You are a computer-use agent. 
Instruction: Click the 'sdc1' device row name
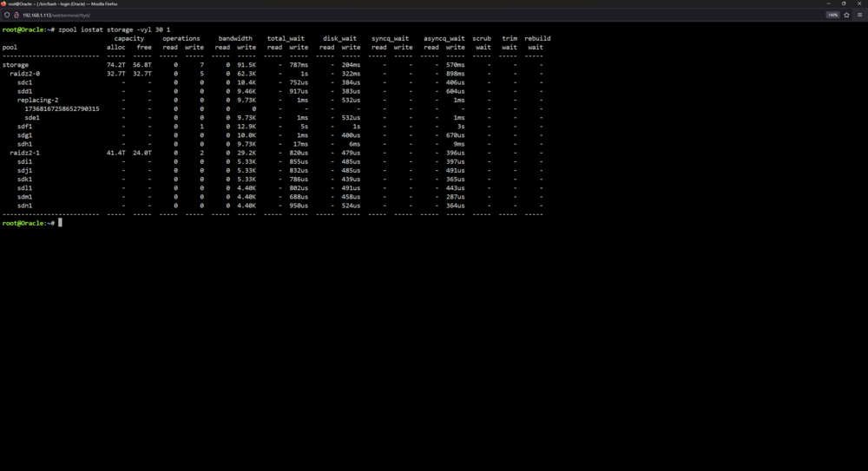[x=25, y=82]
